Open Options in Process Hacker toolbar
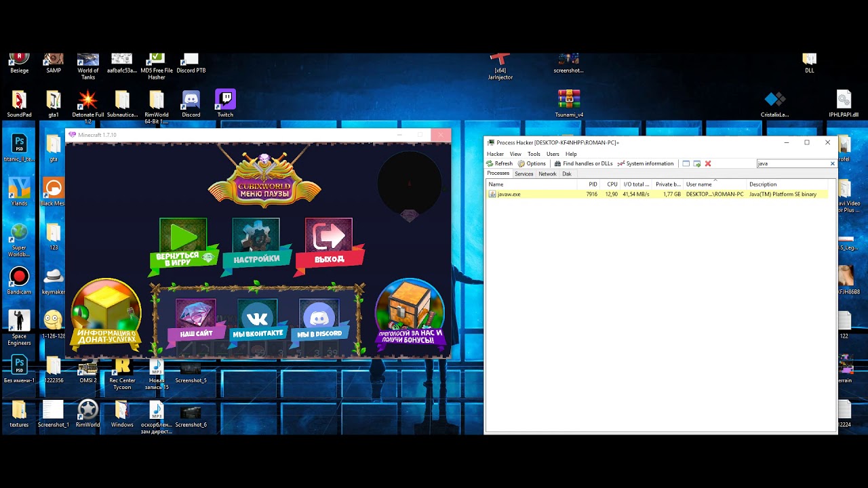Screen dimensions: 868x488 532,163
